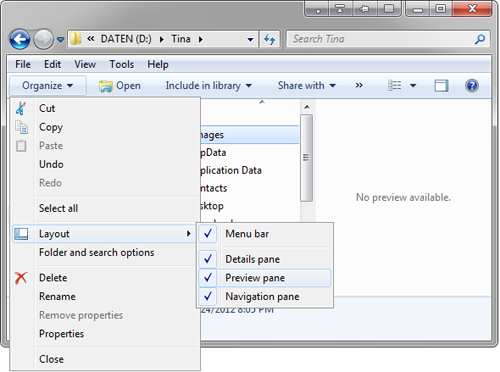Select the 'ktop' folder row
The height and width of the screenshot is (372, 500).
click(x=250, y=206)
